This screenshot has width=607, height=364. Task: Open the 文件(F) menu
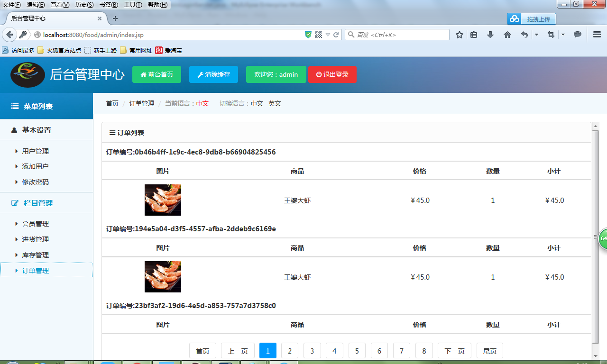12,5
